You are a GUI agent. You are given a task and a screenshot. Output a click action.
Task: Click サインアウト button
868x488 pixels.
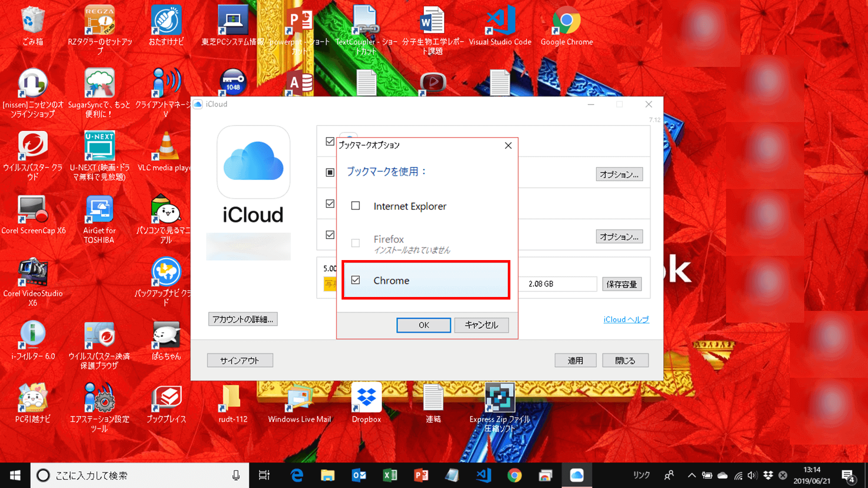(240, 360)
